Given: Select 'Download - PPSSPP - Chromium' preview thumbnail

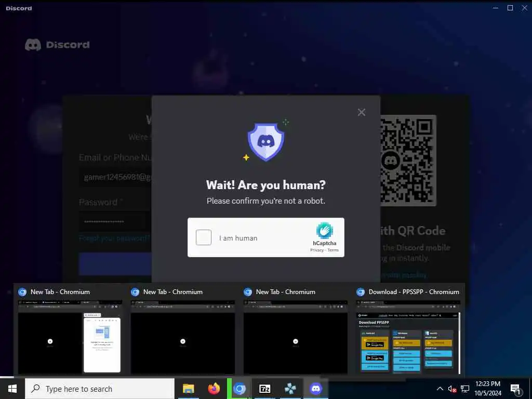Looking at the screenshot, I should (408, 337).
